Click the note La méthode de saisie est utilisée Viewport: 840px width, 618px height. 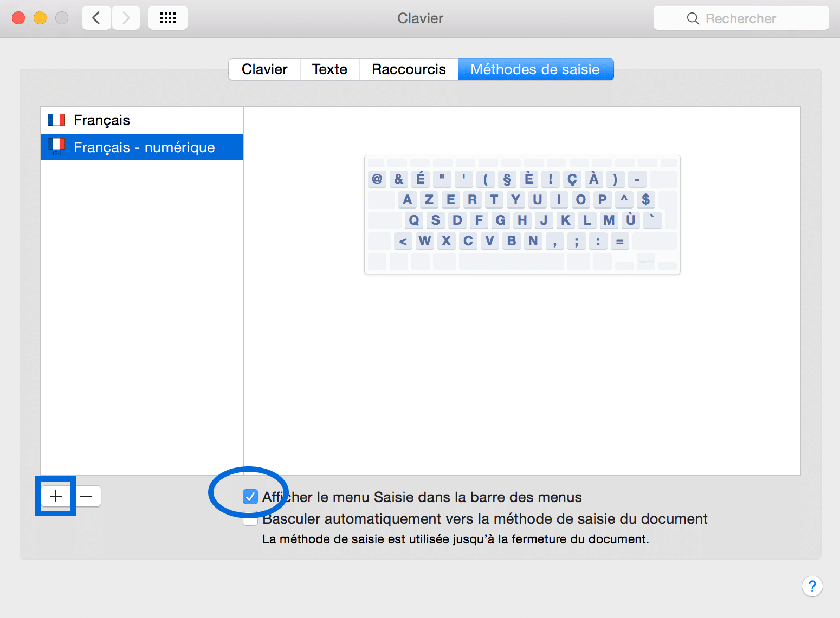click(x=456, y=539)
